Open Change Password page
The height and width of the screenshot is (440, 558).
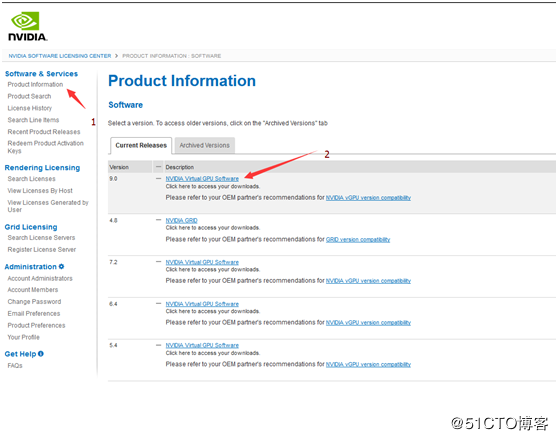click(x=34, y=302)
